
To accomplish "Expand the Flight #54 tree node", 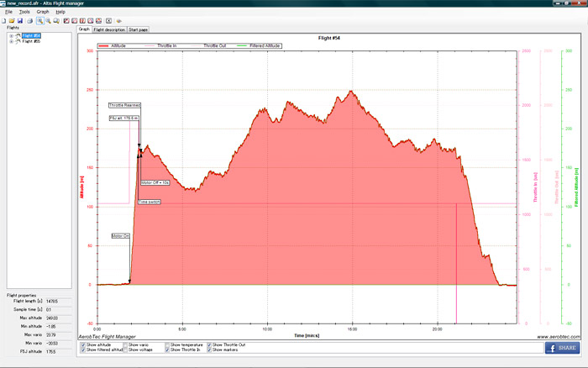I will click(x=11, y=36).
